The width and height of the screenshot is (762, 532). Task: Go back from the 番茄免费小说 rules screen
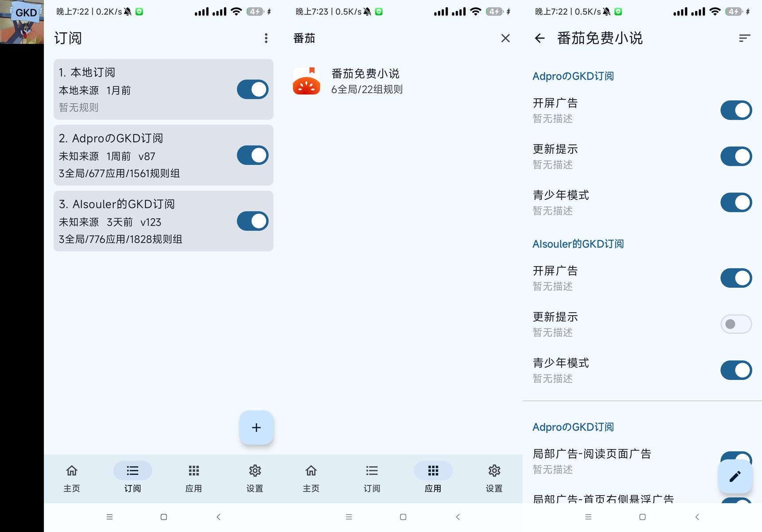539,38
